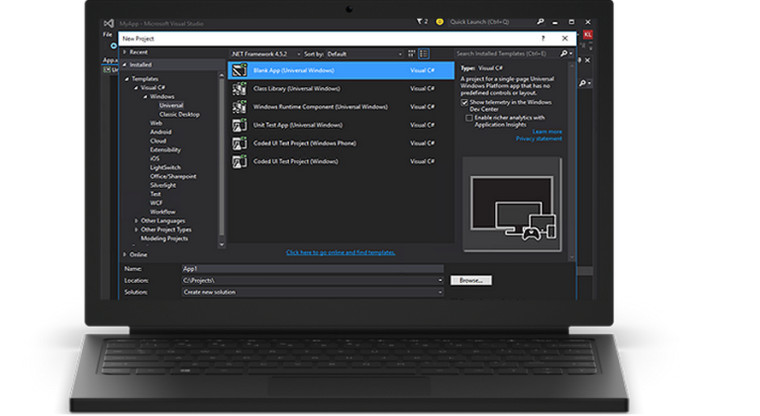
Task: Select the Cloud category
Action: [158, 141]
